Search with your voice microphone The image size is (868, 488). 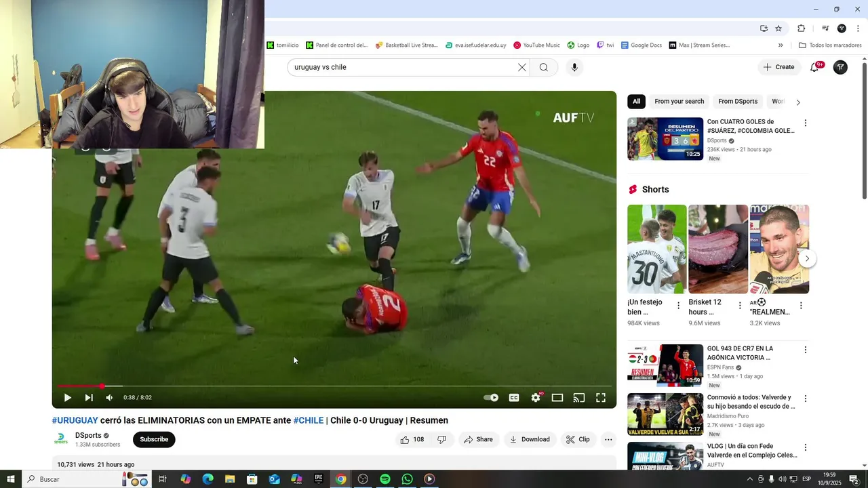pos(574,67)
